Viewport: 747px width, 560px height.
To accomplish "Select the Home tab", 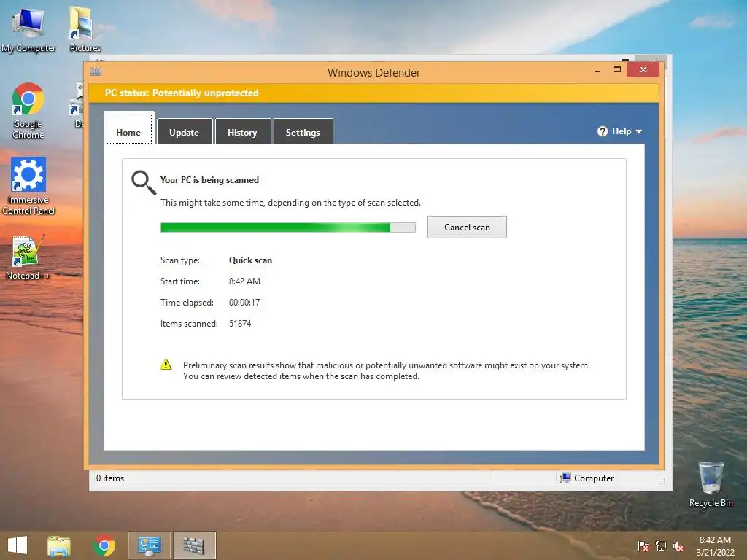I will pyautogui.click(x=128, y=128).
